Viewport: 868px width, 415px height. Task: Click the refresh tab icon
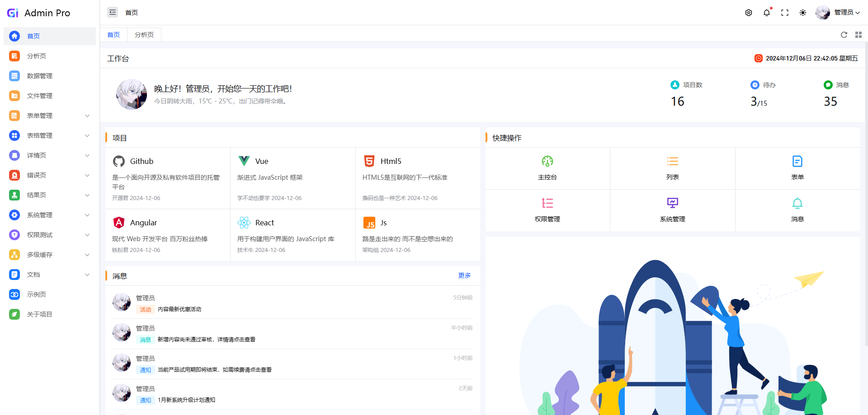(844, 35)
